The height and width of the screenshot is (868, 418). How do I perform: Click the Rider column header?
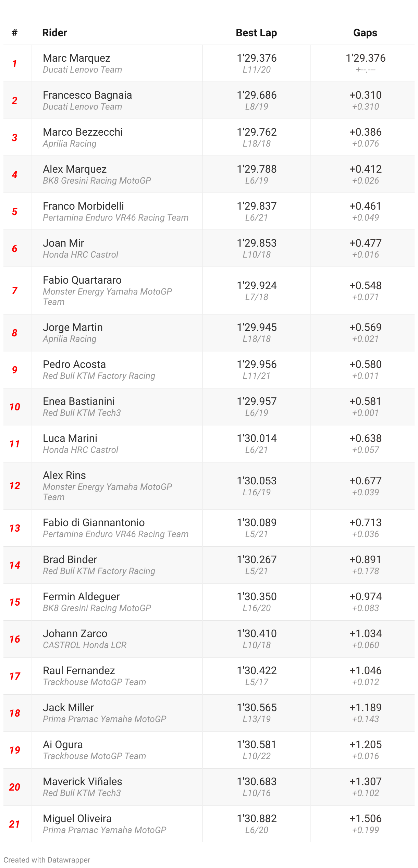coord(54,33)
